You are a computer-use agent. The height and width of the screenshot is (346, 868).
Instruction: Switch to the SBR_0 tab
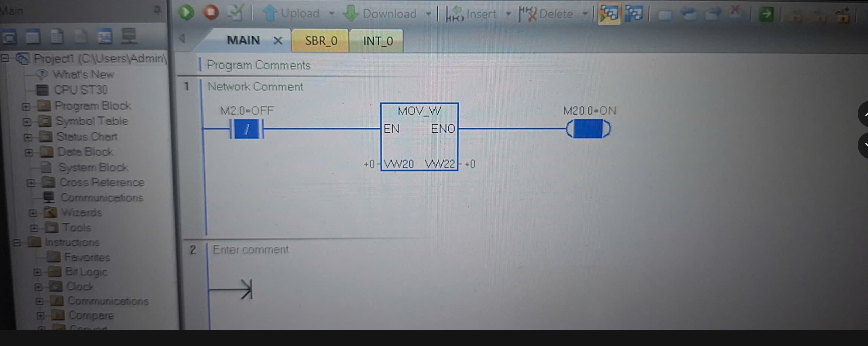click(x=321, y=41)
